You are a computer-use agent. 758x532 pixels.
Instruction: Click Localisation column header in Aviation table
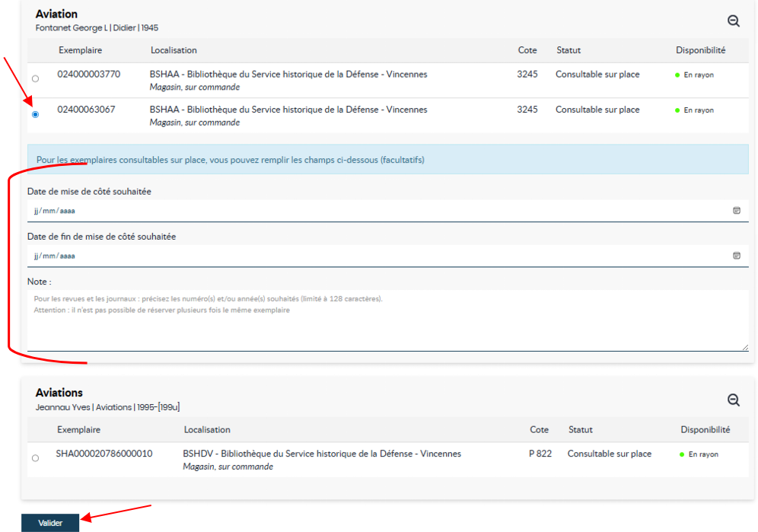[x=174, y=50]
